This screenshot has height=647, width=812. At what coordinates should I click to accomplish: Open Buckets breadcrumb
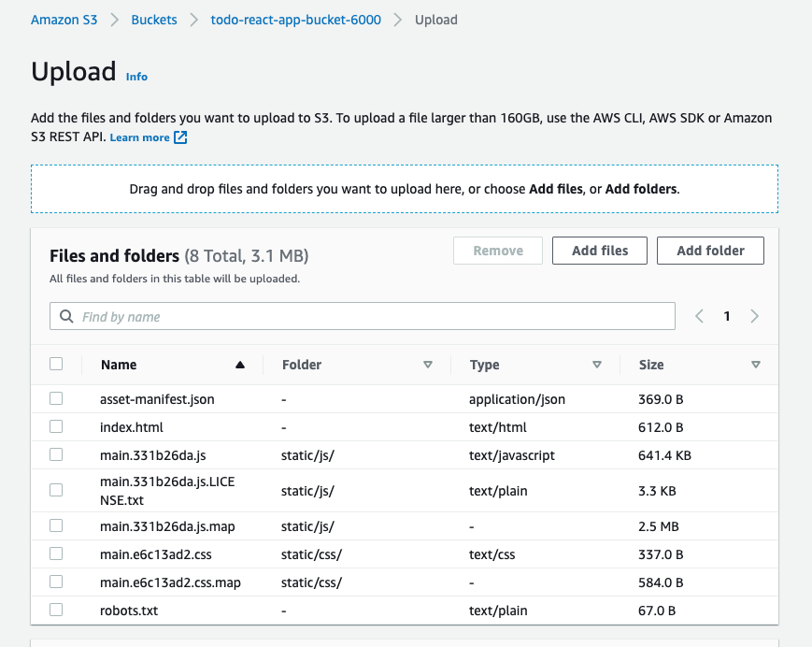coord(154,20)
